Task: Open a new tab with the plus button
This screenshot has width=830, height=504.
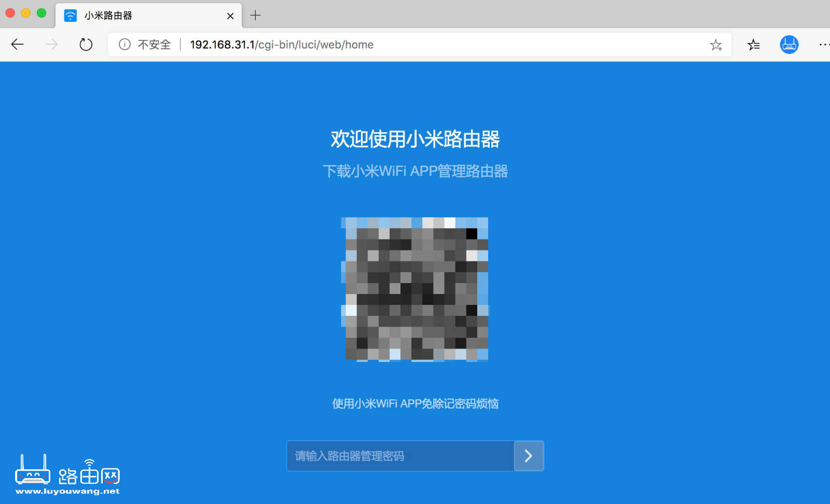Action: [255, 16]
